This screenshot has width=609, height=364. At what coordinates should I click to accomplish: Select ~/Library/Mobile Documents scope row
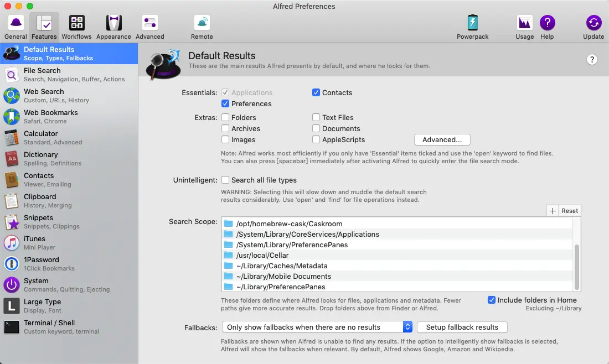397,276
